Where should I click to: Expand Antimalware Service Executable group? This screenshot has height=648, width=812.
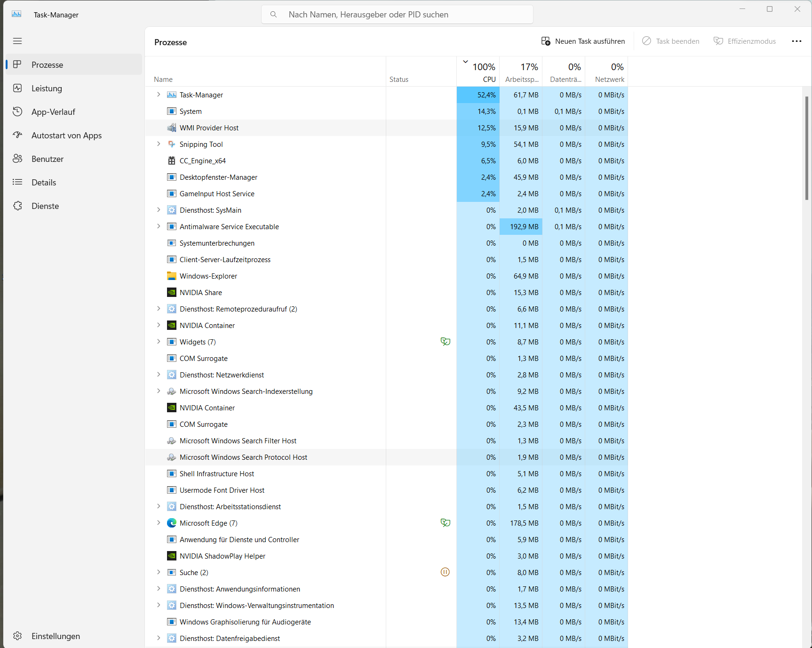click(x=159, y=226)
